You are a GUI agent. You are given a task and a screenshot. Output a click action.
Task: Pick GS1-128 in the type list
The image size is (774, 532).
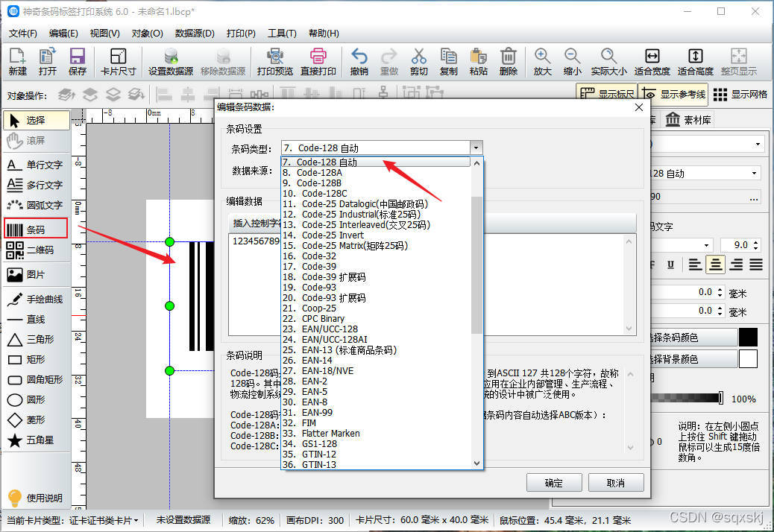pos(377,444)
